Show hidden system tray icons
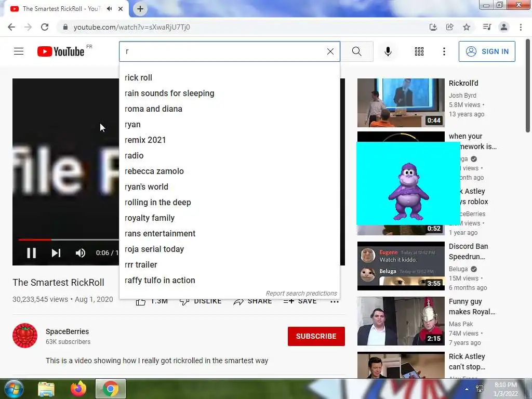 pyautogui.click(x=467, y=389)
